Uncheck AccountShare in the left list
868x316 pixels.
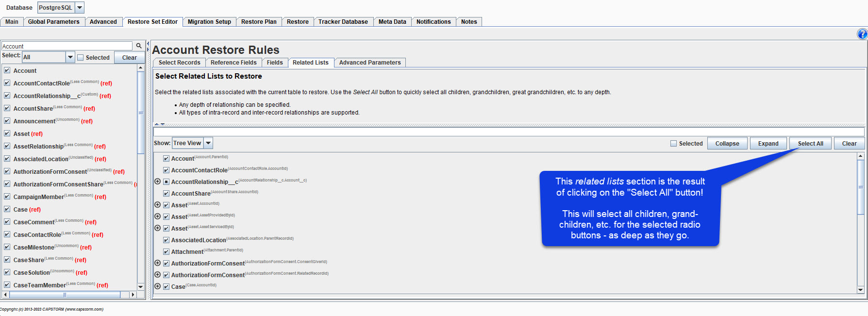(x=7, y=108)
